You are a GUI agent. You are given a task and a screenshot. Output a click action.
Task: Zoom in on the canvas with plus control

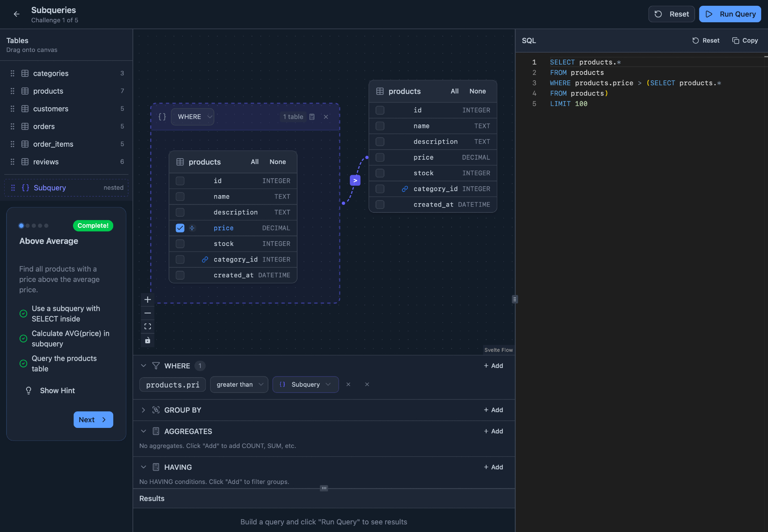tap(147, 300)
